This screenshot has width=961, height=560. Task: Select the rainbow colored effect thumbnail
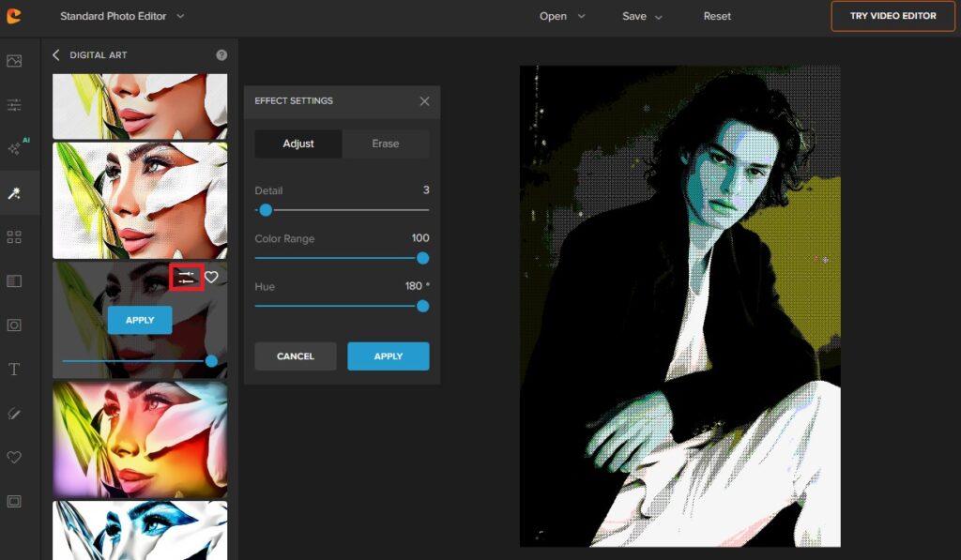click(140, 439)
